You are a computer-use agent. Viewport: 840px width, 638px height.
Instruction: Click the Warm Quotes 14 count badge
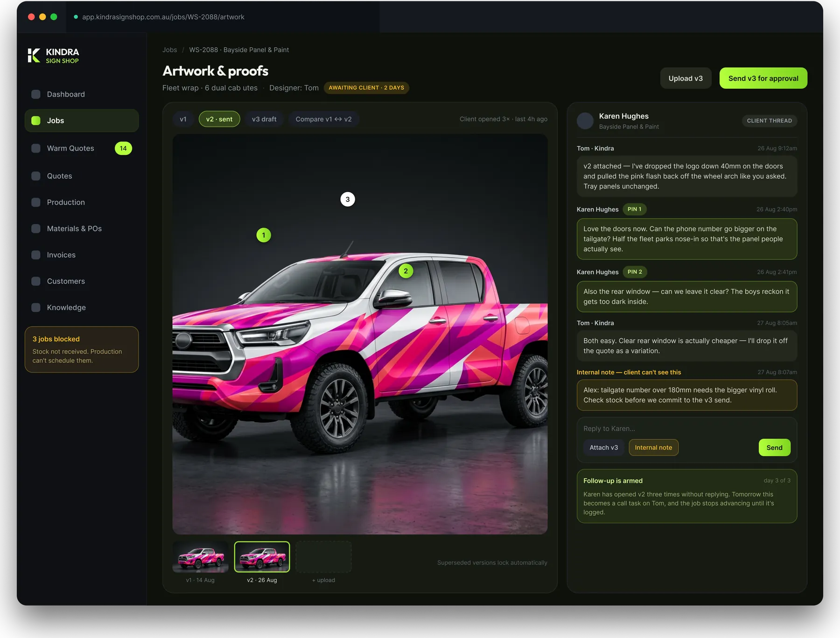(x=123, y=148)
